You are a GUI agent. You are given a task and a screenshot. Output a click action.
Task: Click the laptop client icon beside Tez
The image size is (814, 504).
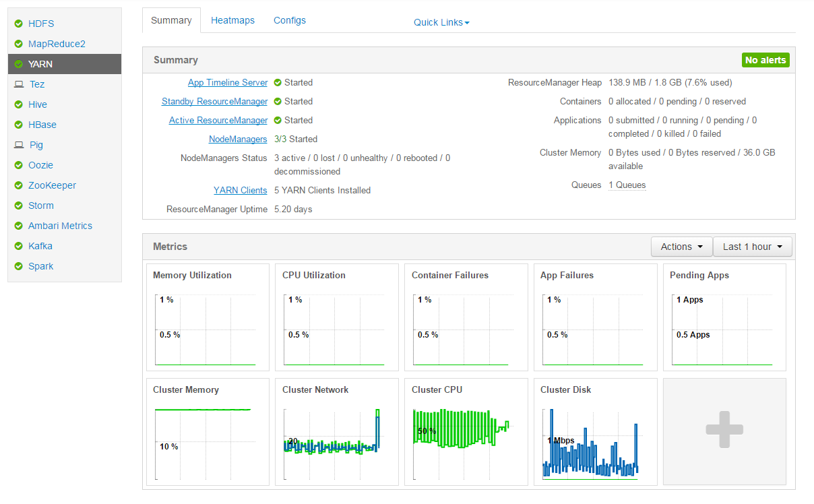19,84
